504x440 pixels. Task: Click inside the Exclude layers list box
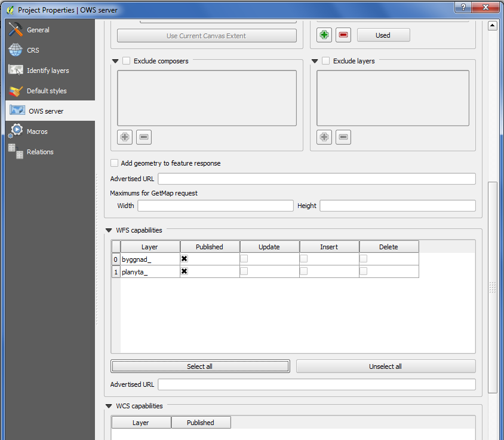[x=393, y=98]
